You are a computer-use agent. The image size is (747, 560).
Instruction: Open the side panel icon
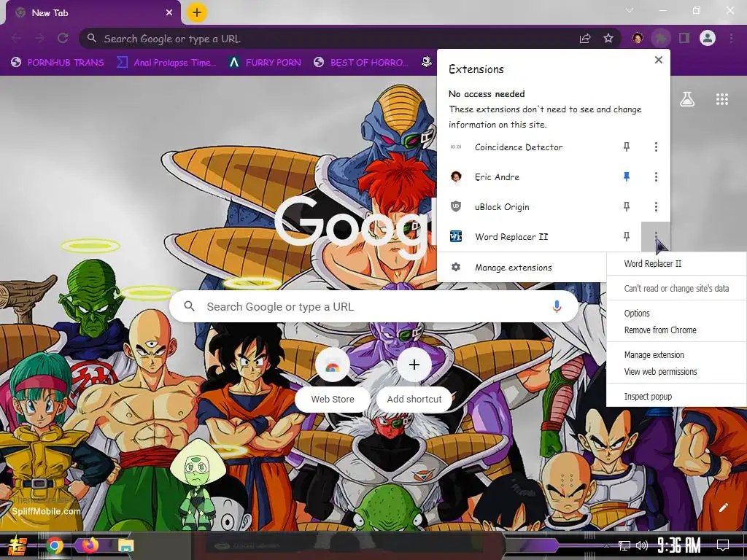pos(684,38)
